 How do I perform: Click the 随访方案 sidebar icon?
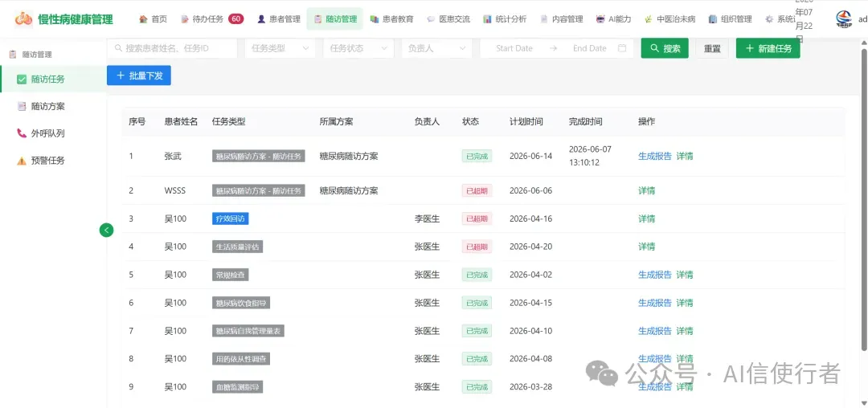point(22,106)
